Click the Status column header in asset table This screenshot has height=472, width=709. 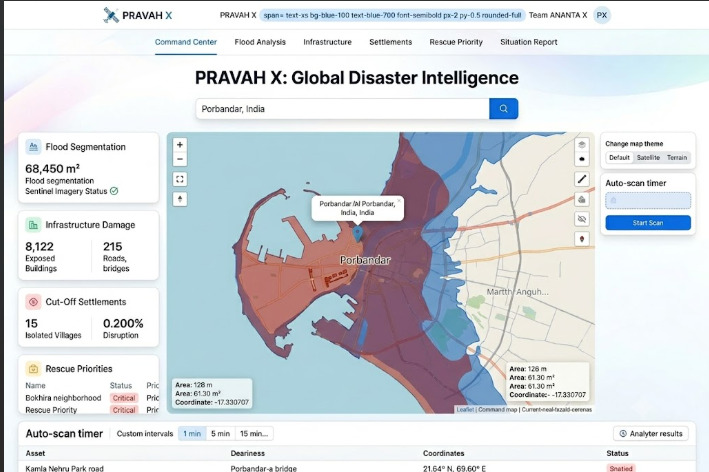pos(617,453)
